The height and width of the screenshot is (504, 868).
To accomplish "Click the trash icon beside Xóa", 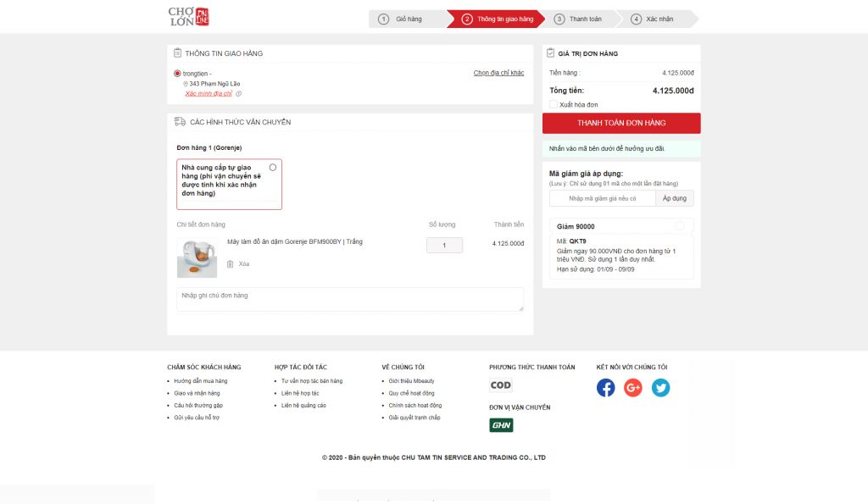I will [x=230, y=264].
